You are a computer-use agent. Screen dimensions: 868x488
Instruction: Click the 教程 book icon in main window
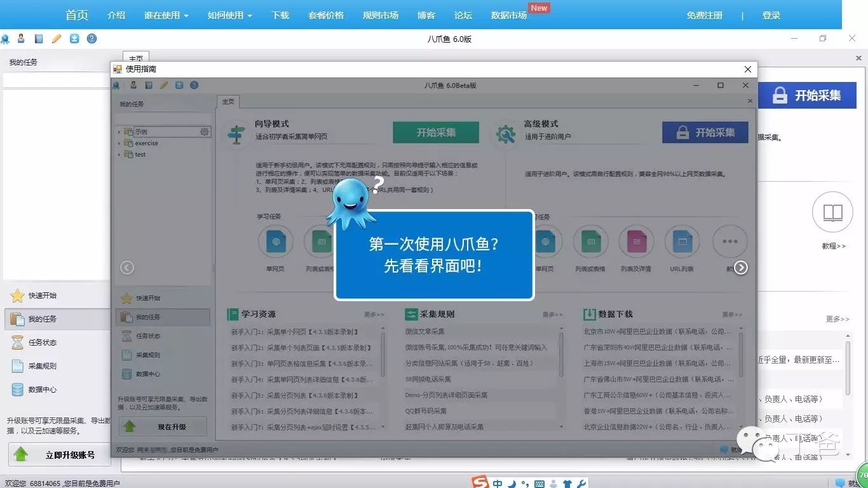pos(832,212)
